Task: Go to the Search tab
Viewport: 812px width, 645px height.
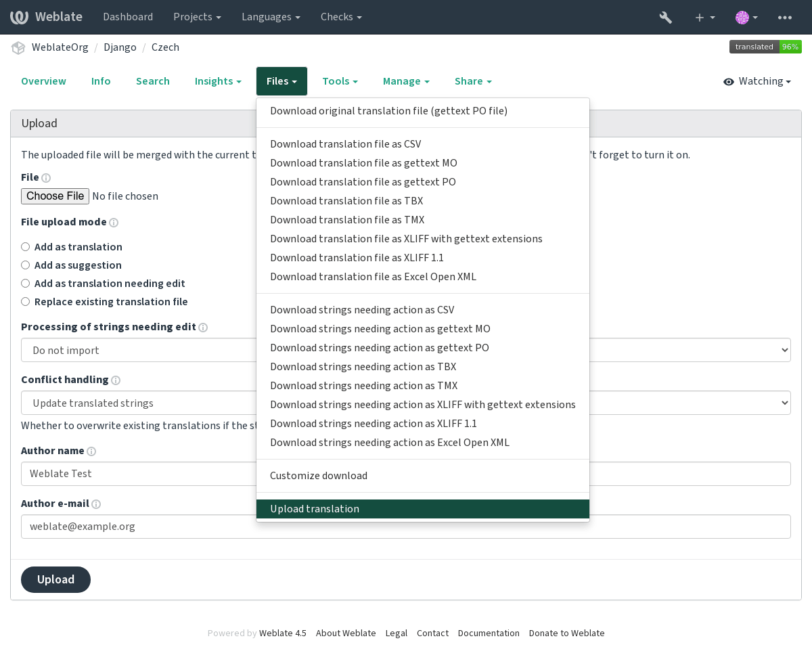Action: point(153,81)
